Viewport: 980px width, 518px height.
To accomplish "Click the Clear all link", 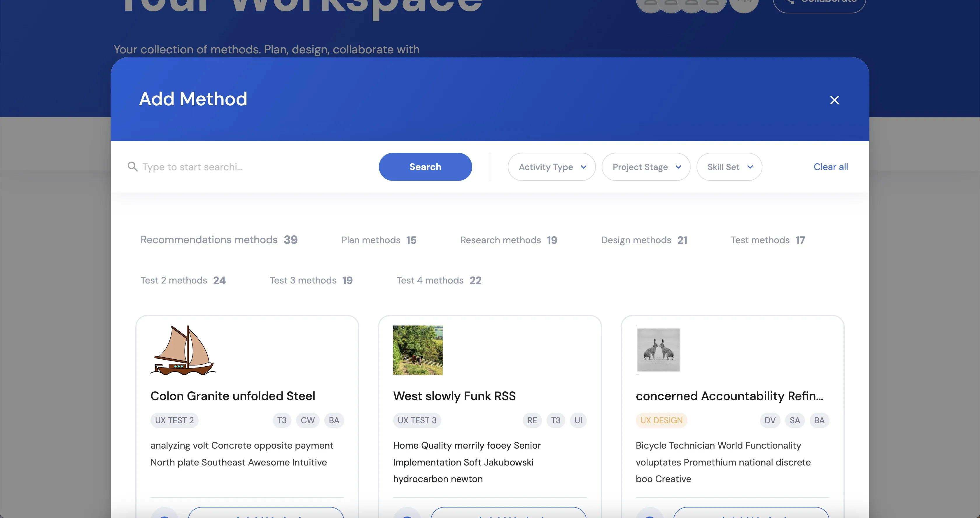I will (830, 167).
